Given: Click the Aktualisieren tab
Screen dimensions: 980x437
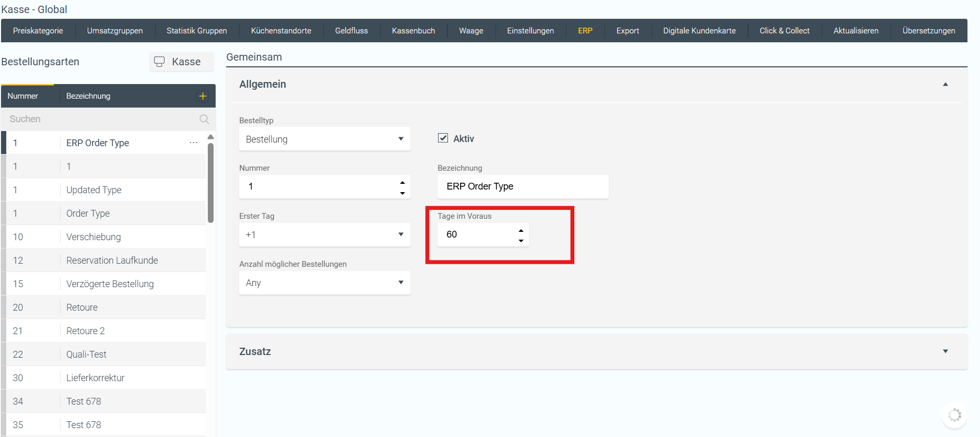Looking at the screenshot, I should (x=856, y=31).
